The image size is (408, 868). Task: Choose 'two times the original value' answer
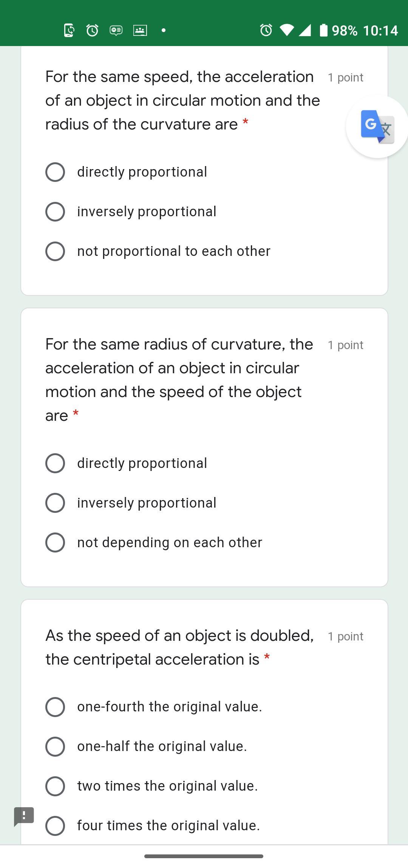[55, 786]
